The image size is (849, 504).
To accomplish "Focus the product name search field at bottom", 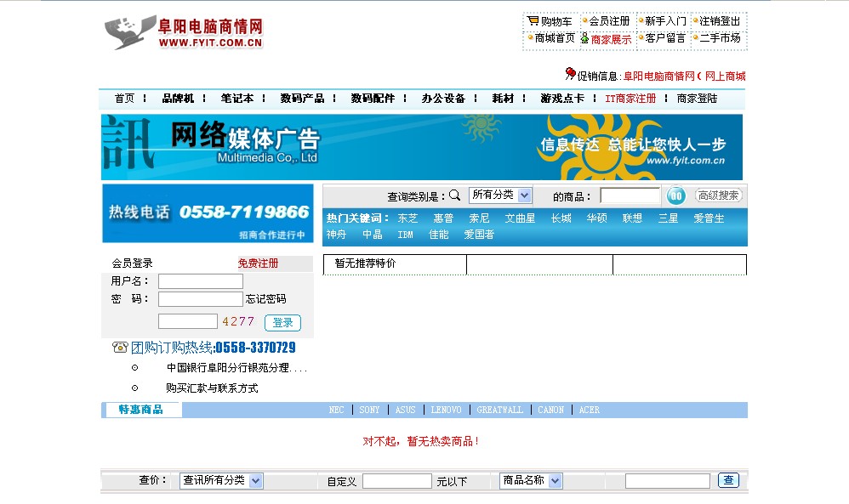I will coord(668,481).
